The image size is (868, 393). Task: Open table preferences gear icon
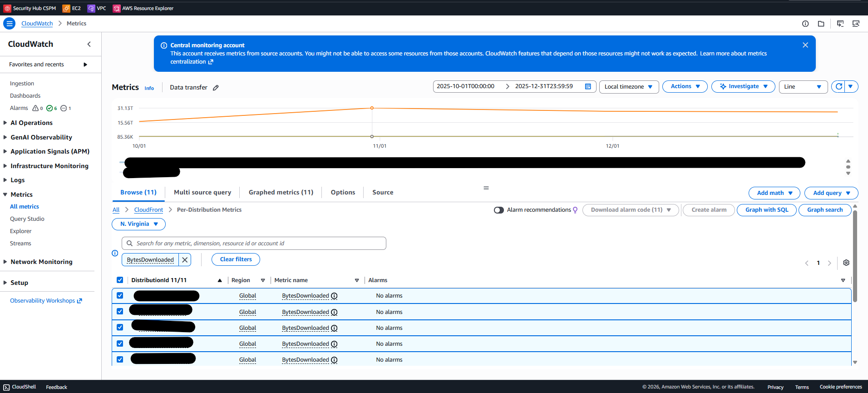point(846,263)
